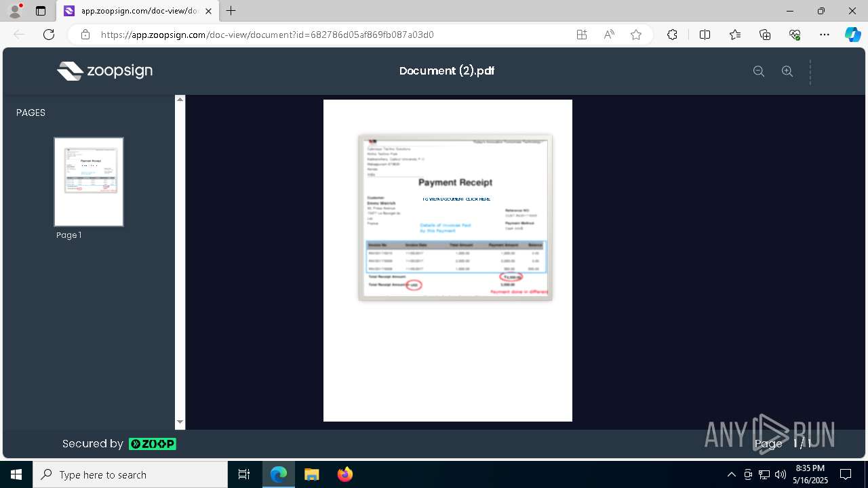Add this page to favorites
The width and height of the screenshot is (868, 488).
click(x=636, y=35)
